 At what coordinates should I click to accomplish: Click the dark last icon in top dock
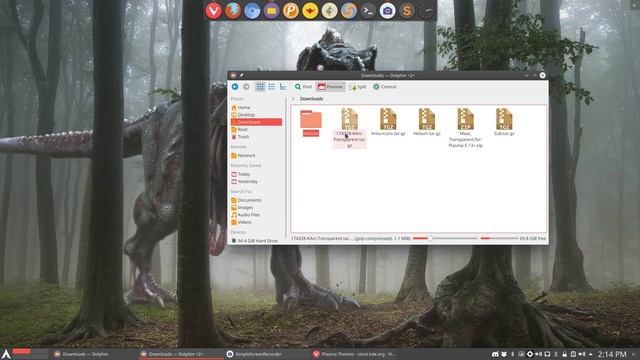[x=426, y=11]
